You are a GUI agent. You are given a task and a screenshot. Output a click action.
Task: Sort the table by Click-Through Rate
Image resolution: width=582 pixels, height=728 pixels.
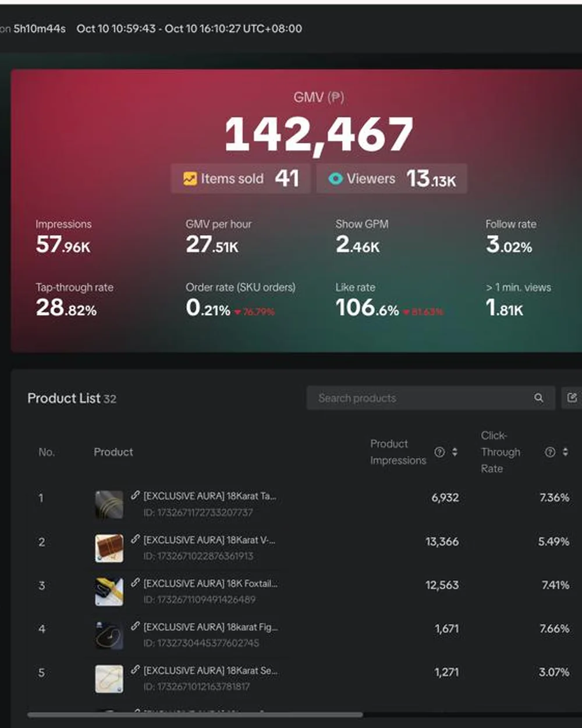tap(565, 452)
